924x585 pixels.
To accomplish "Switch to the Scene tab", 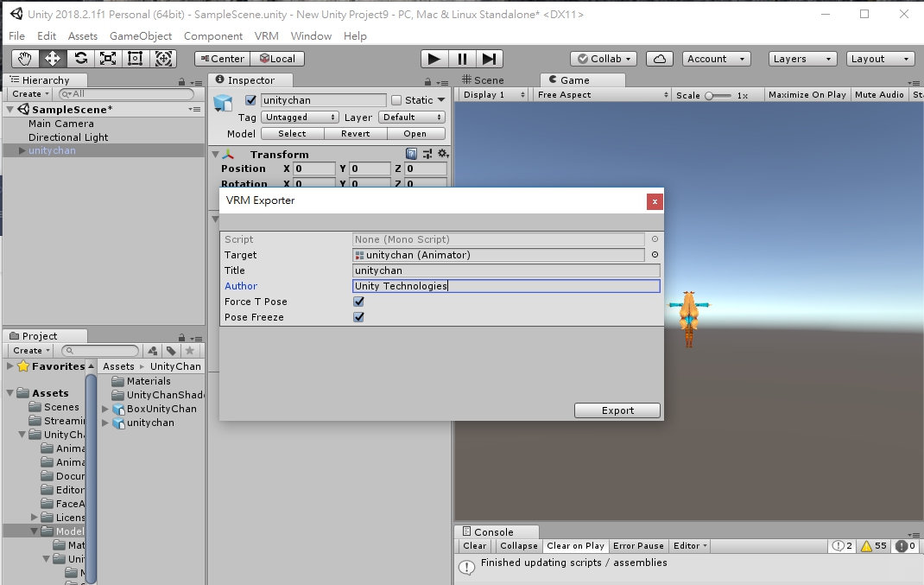I will point(484,80).
